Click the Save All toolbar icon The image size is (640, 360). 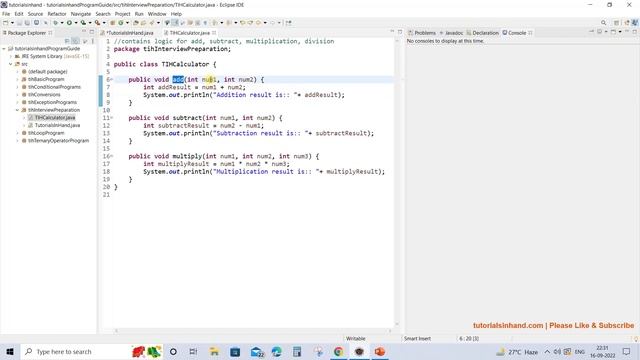click(27, 23)
